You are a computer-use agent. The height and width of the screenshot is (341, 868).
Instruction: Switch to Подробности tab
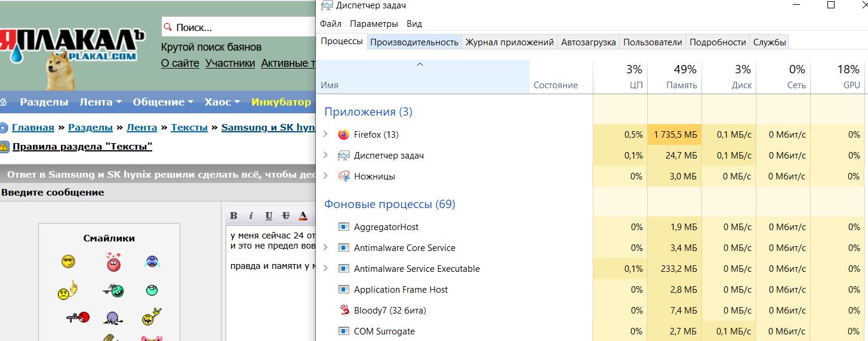point(718,42)
